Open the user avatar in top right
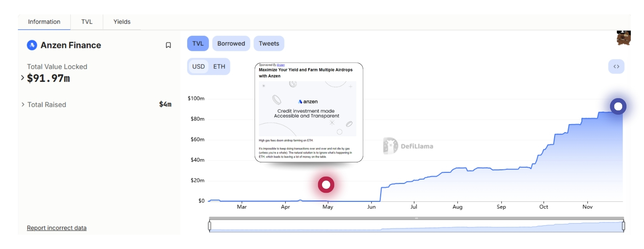This screenshot has height=249, width=644. (x=623, y=38)
